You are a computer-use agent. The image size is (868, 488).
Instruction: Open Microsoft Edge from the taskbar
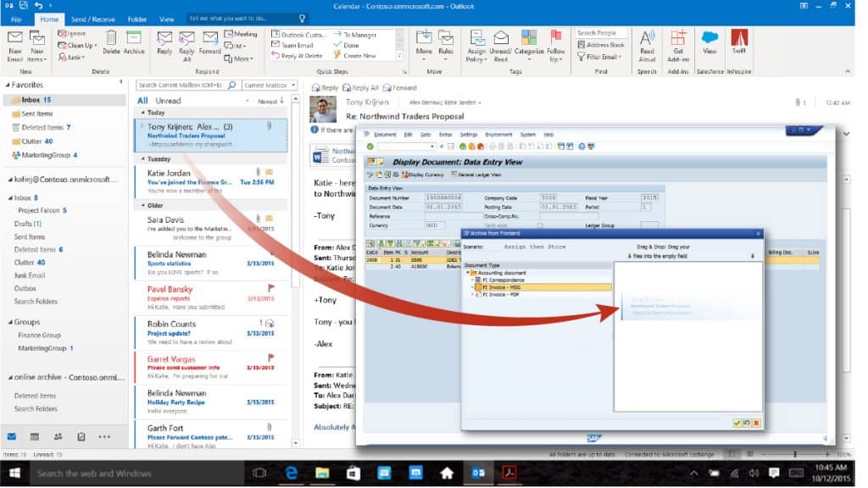(x=291, y=473)
